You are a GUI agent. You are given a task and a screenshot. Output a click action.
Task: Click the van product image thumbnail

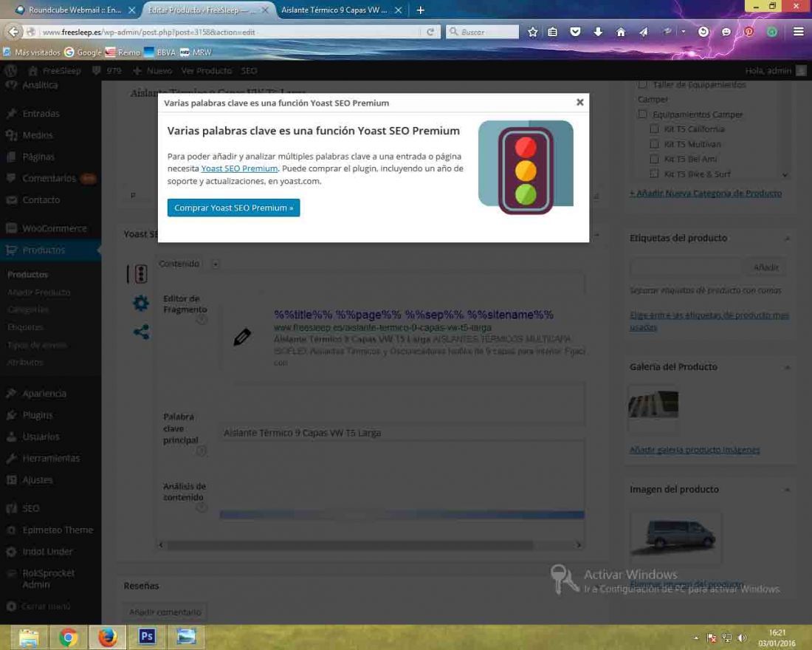point(675,536)
